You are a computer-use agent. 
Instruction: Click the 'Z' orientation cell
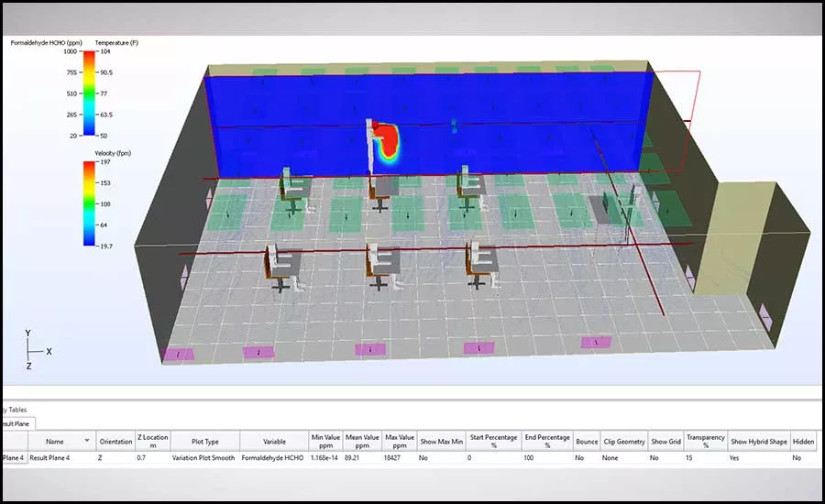(115, 457)
